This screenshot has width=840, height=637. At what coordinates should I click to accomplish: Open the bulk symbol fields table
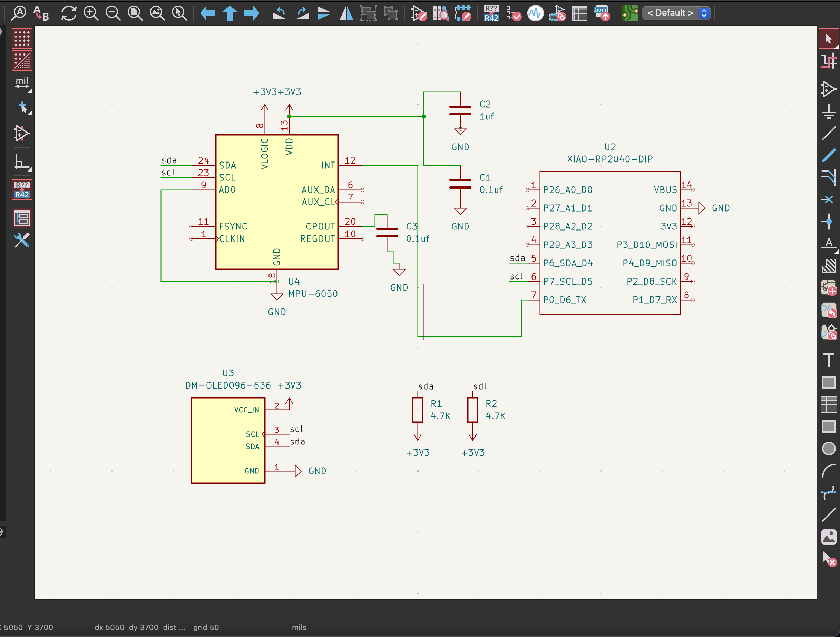coord(579,13)
